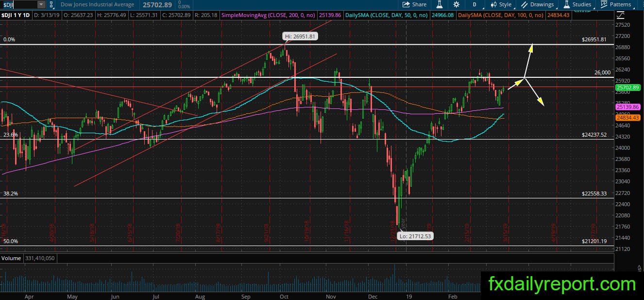This screenshot has width=644, height=300.
Task: Open the symbol selector dropdown arrow
Action: coord(41,4)
